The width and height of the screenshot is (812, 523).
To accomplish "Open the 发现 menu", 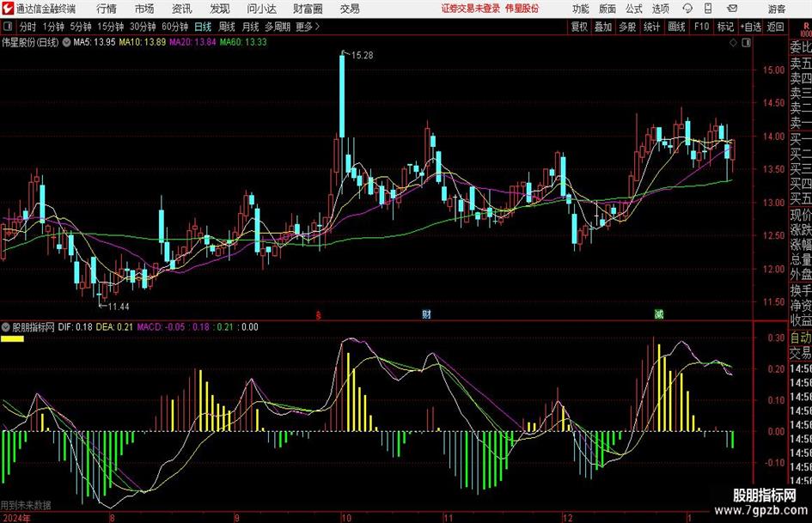I will tap(220, 9).
